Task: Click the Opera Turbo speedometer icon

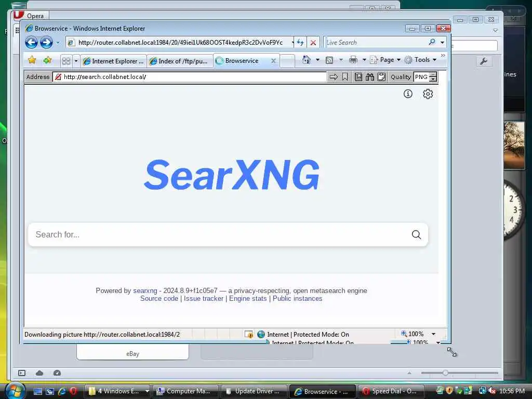Action: (x=57, y=373)
